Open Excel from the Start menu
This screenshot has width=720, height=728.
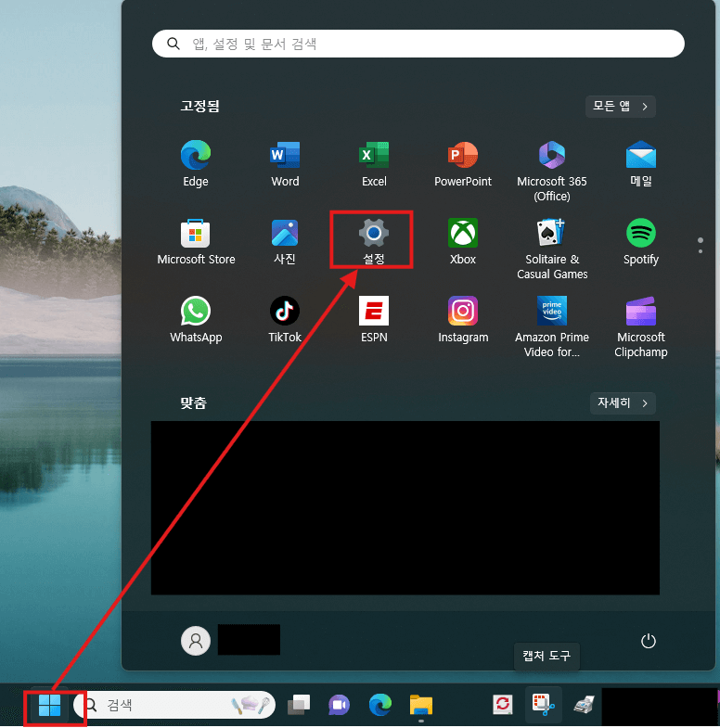click(x=374, y=163)
